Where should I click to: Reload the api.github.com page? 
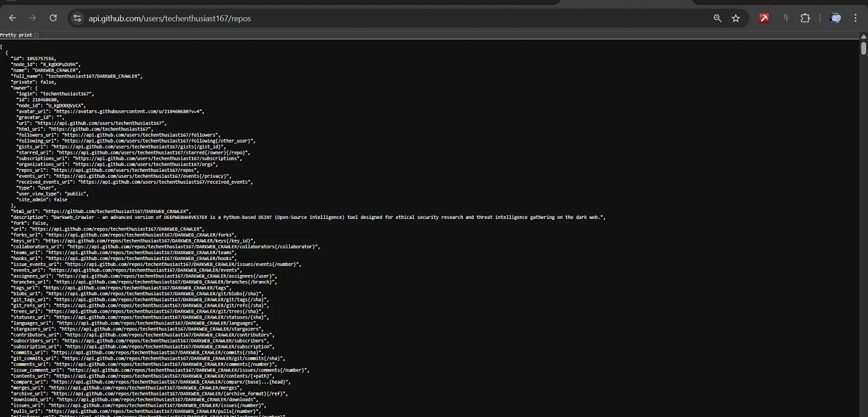click(x=53, y=18)
